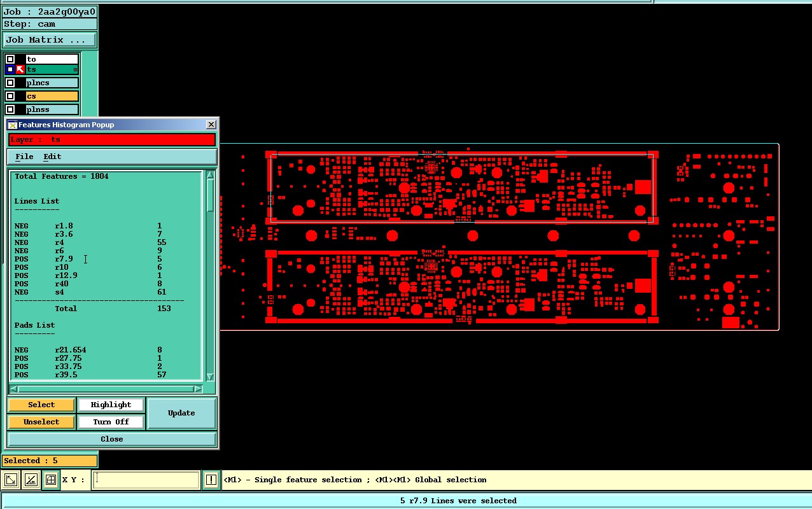This screenshot has height=509, width=812.
Task: Click the Lines List heading
Action: coord(37,201)
